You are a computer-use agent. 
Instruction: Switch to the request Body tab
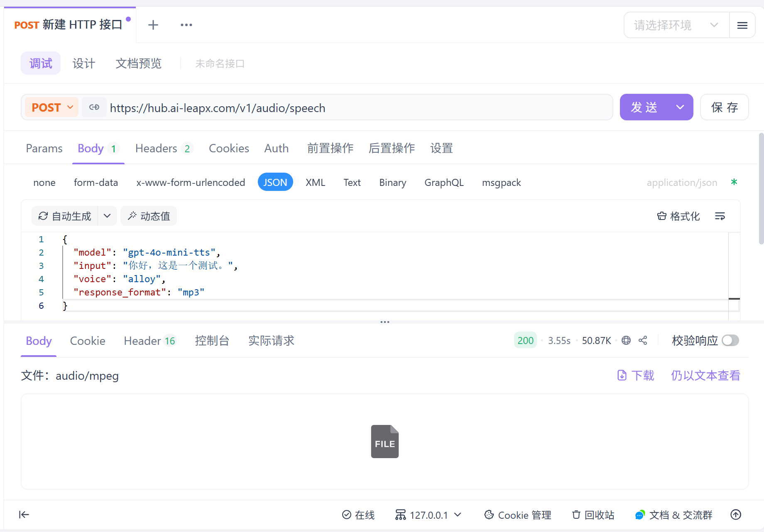tap(98, 149)
